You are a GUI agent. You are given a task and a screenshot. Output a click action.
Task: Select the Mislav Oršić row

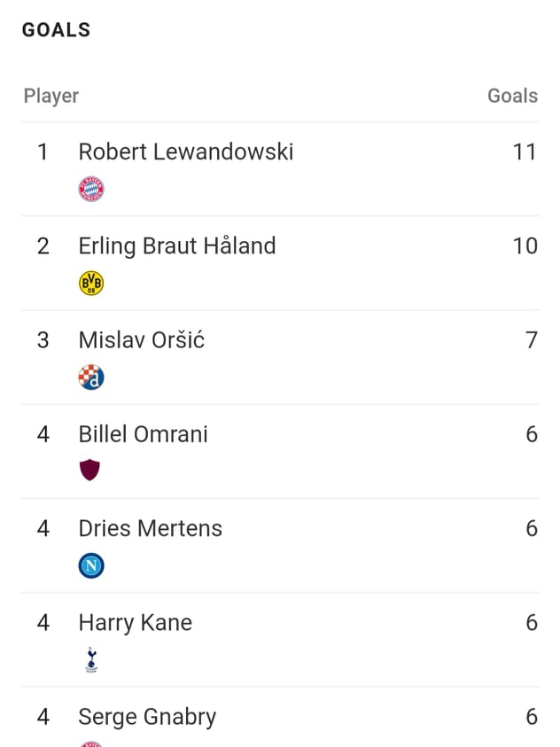[280, 357]
